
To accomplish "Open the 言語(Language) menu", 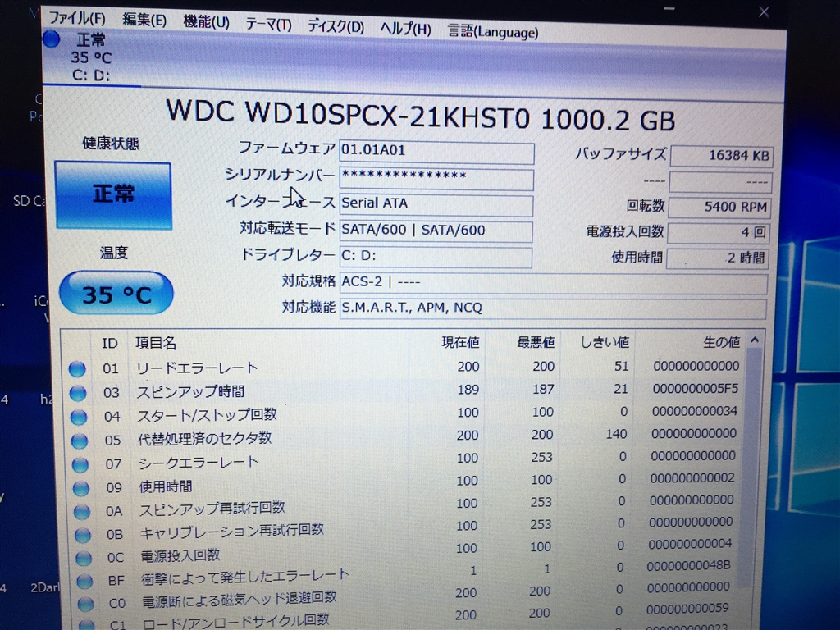I will click(x=493, y=32).
